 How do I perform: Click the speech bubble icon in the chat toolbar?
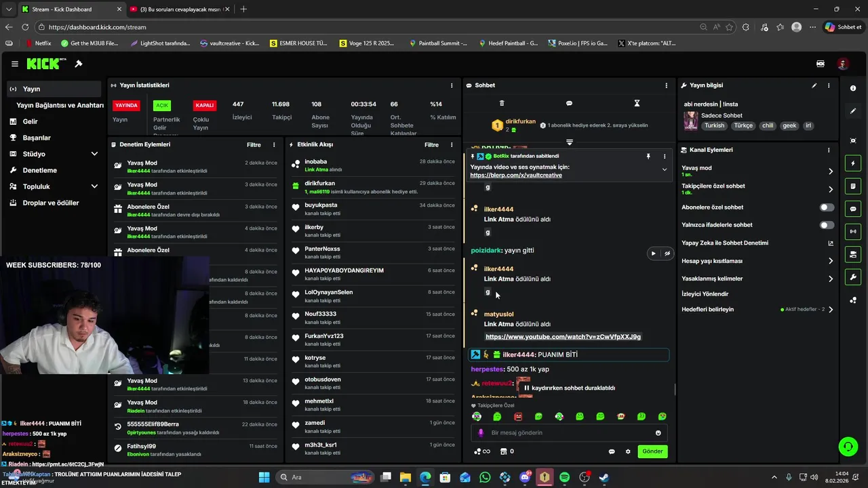569,103
